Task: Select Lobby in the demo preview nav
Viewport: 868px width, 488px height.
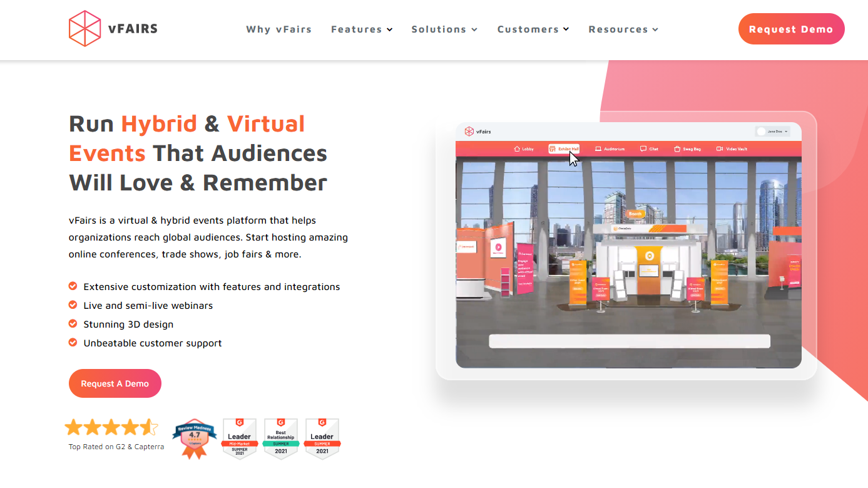Action: pos(524,149)
